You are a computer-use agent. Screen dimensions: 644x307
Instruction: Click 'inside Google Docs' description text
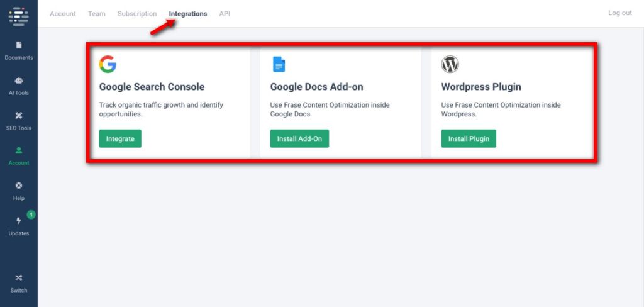330,109
